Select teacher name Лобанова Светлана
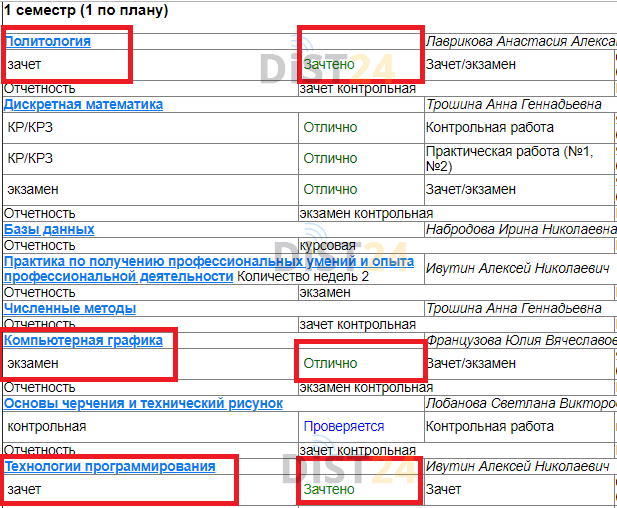The width and height of the screenshot is (617, 508). click(x=520, y=403)
